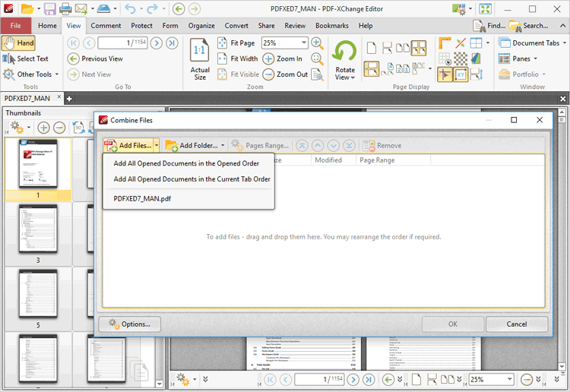Viewport: 570px width, 392px height.
Task: Click Zoom Out in the ribbon
Action: [x=285, y=74]
